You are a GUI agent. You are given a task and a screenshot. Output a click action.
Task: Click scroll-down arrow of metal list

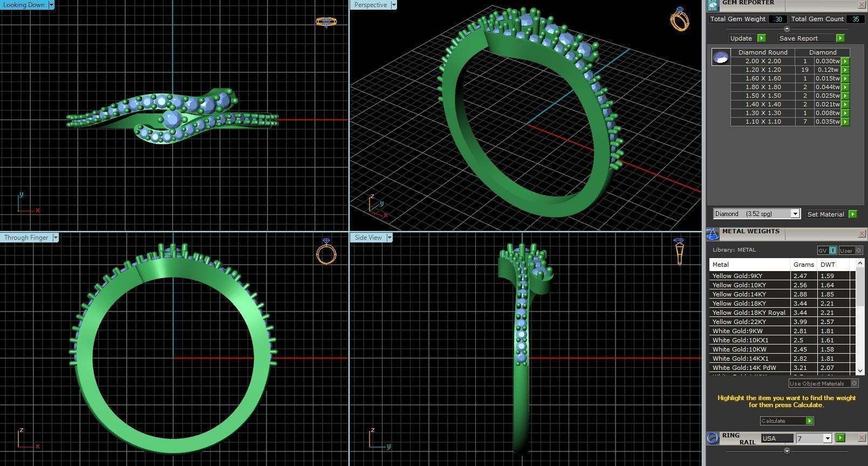[x=860, y=371]
